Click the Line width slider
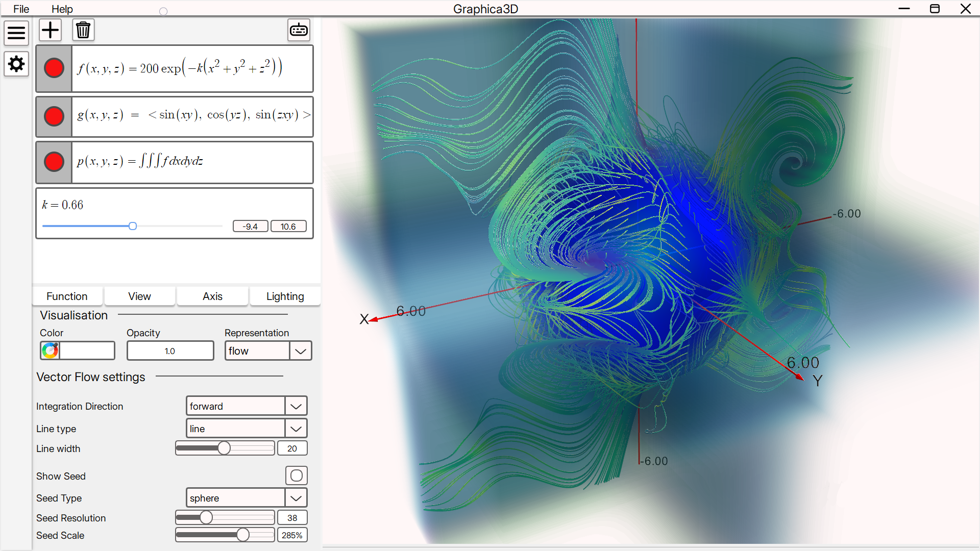Viewport: 980px width, 551px height. coord(225,448)
